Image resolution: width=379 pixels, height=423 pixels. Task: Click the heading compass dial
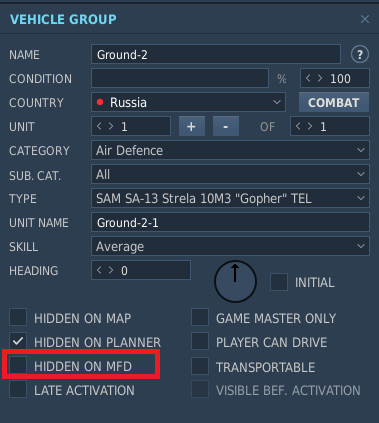pos(235,282)
